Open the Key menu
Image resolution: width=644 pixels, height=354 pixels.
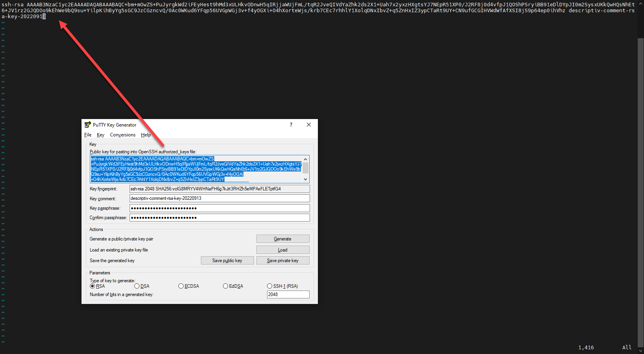pyautogui.click(x=100, y=135)
